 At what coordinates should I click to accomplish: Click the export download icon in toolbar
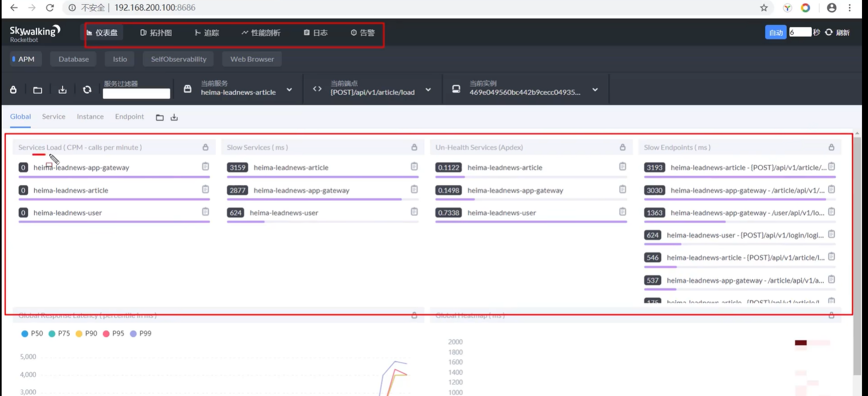63,89
